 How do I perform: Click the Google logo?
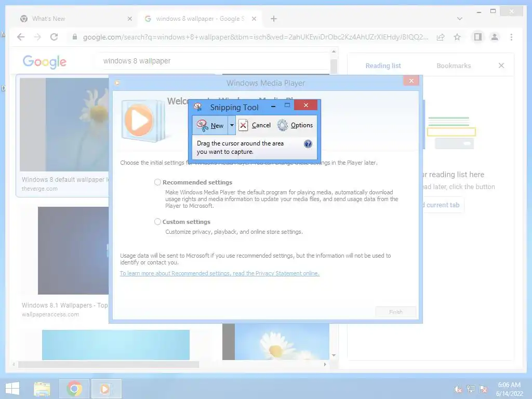click(x=45, y=62)
